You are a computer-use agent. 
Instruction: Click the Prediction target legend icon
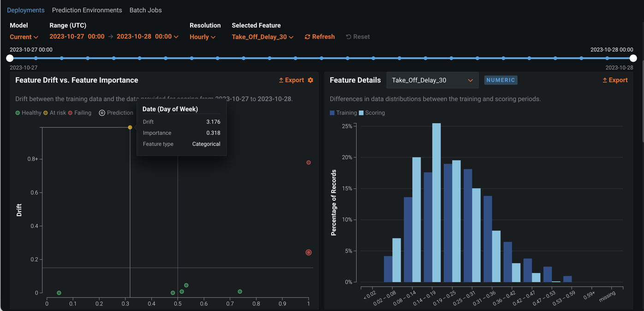(x=102, y=113)
